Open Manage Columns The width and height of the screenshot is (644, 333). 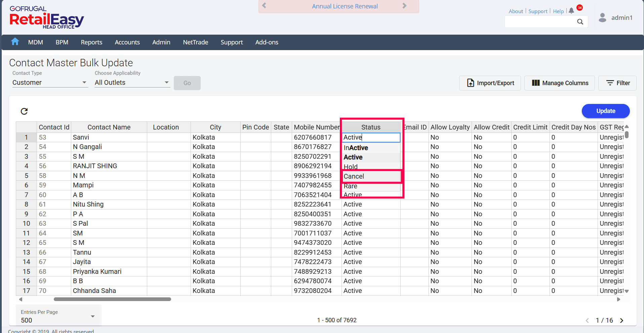point(560,83)
